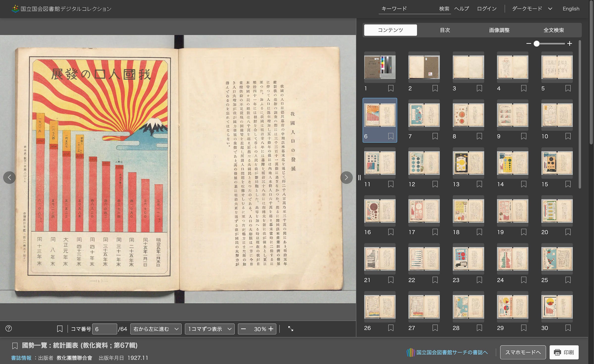Click the panel divider collapse handle
594x364 pixels.
point(359,177)
